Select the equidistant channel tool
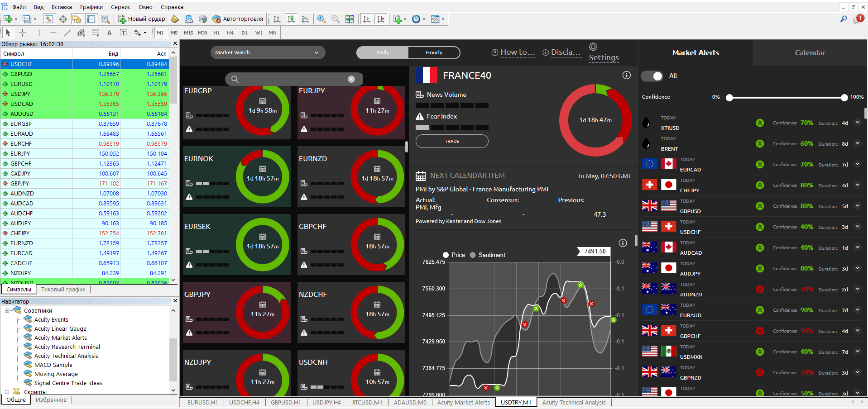 81,33
